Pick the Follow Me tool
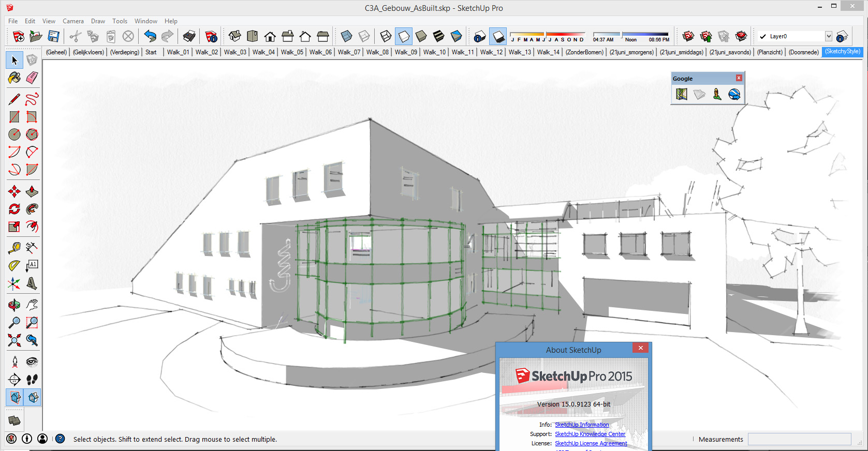The height and width of the screenshot is (451, 868). click(x=32, y=209)
